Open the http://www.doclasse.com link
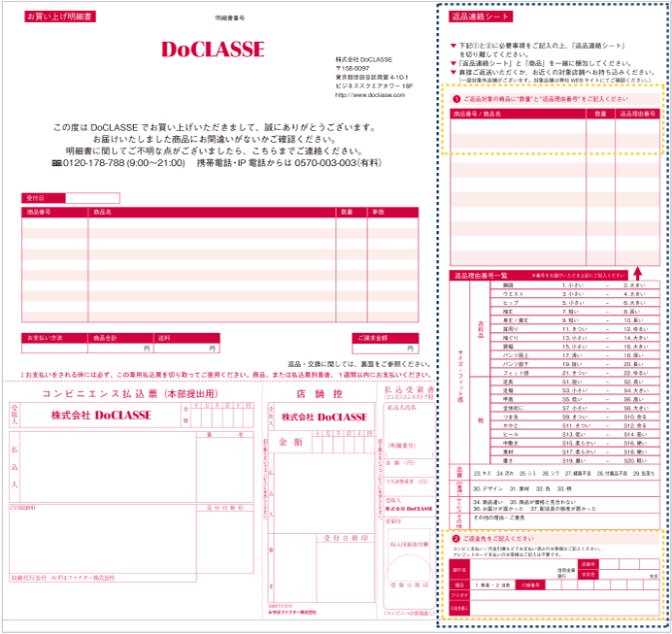 point(370,95)
